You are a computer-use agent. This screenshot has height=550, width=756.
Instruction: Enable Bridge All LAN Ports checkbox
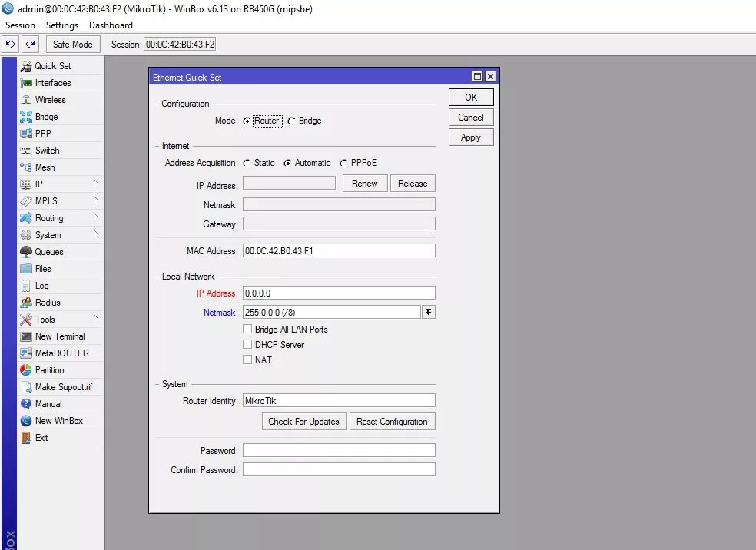coord(247,329)
